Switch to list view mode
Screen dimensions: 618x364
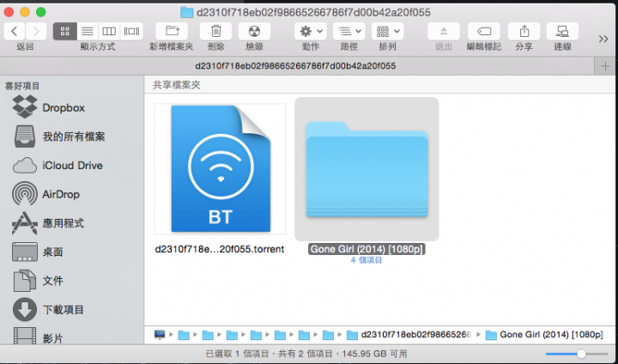pyautogui.click(x=87, y=31)
